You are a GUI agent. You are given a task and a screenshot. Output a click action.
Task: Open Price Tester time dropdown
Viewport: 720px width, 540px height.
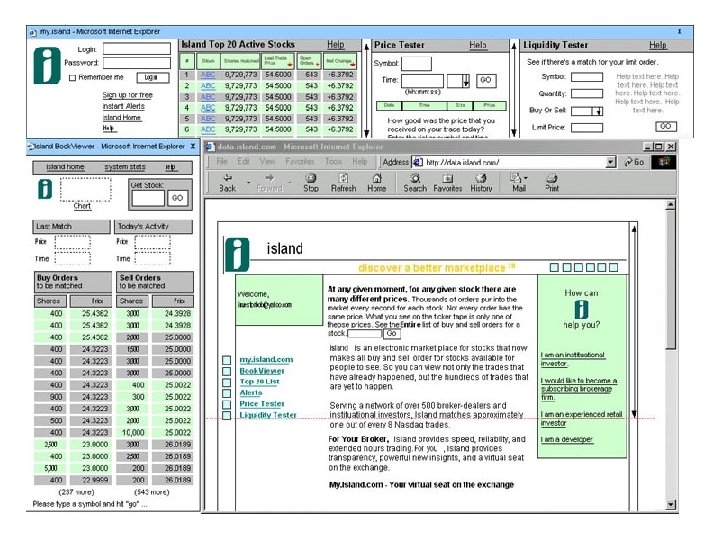(466, 81)
